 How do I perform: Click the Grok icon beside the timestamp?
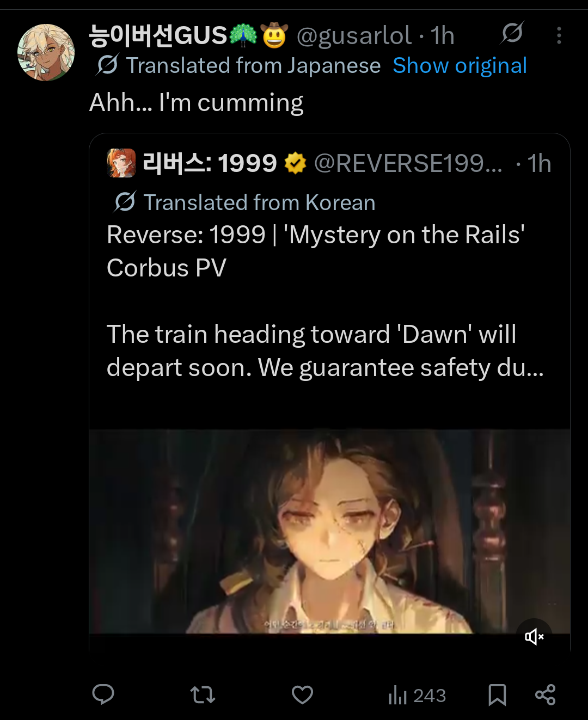[512, 34]
